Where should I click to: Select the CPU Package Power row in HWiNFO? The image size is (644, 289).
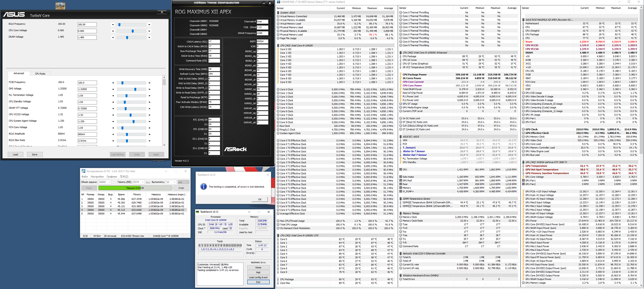tap(459, 75)
